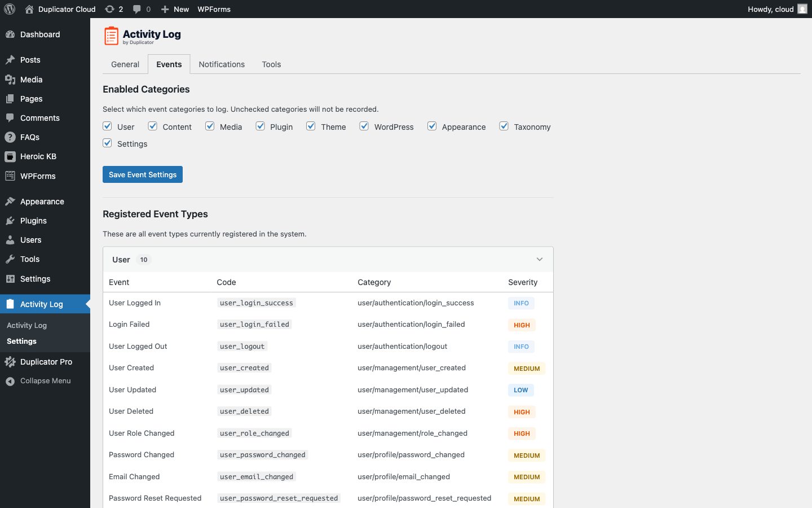This screenshot has height=508, width=812.
Task: Click the Settings sliders icon in sidebar
Action: [x=10, y=279]
